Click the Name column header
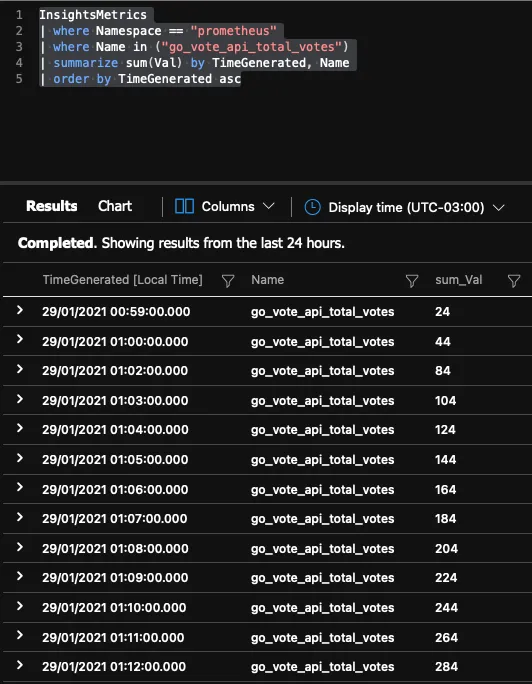This screenshot has width=532, height=684. point(267,280)
